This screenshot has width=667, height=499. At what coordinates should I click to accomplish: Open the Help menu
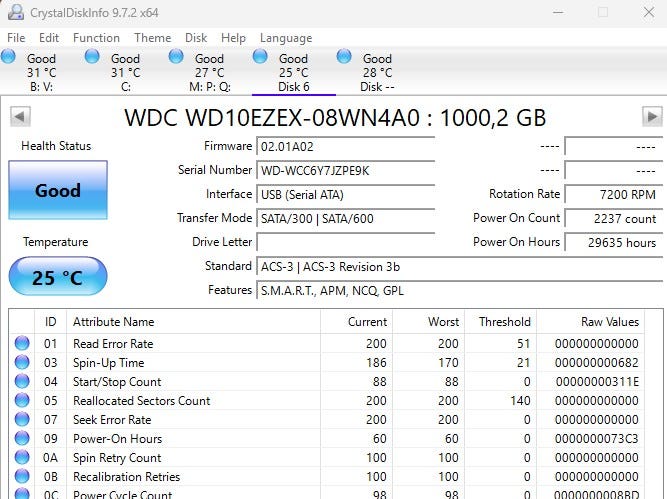233,38
